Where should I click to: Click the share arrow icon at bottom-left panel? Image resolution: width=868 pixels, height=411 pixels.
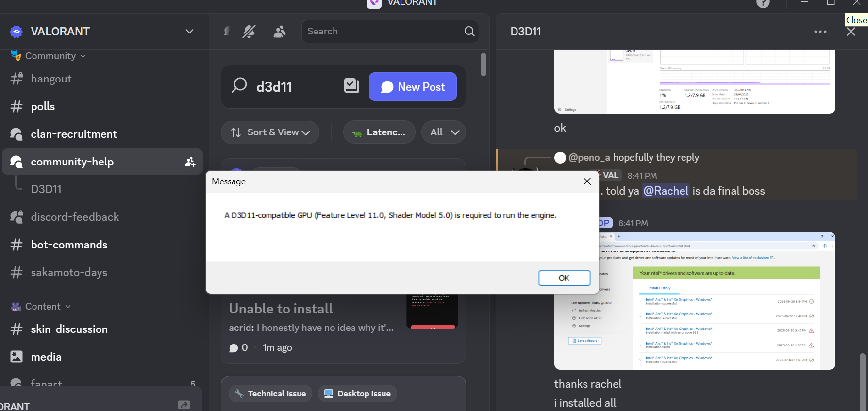(x=184, y=405)
